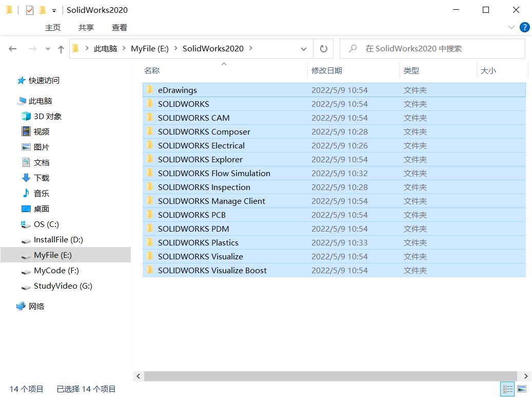Click the SOLIDWORKS Plastics folder icon
532x397 pixels.
click(x=150, y=242)
